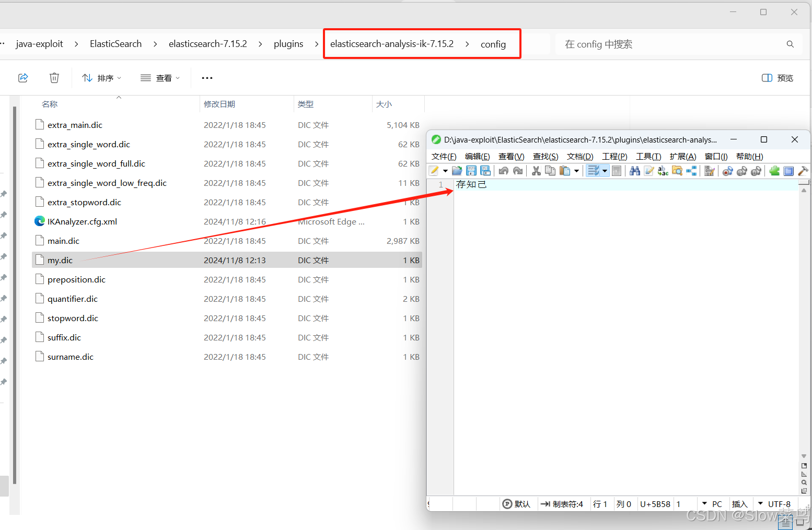Click the editor vertical scrollbar track
Viewport: 812px width, 530px height.
click(x=804, y=324)
